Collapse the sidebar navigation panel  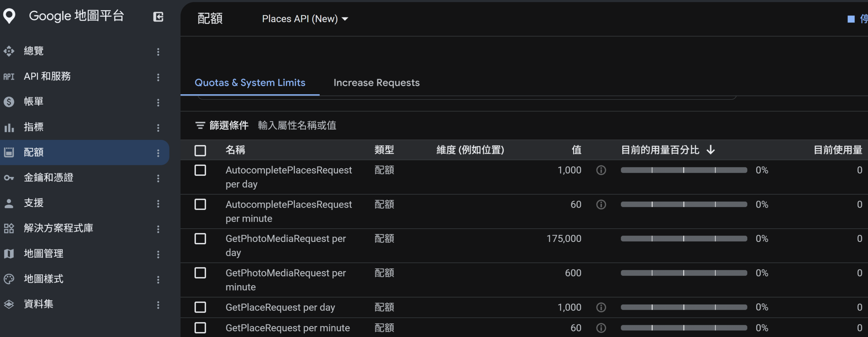tap(158, 17)
